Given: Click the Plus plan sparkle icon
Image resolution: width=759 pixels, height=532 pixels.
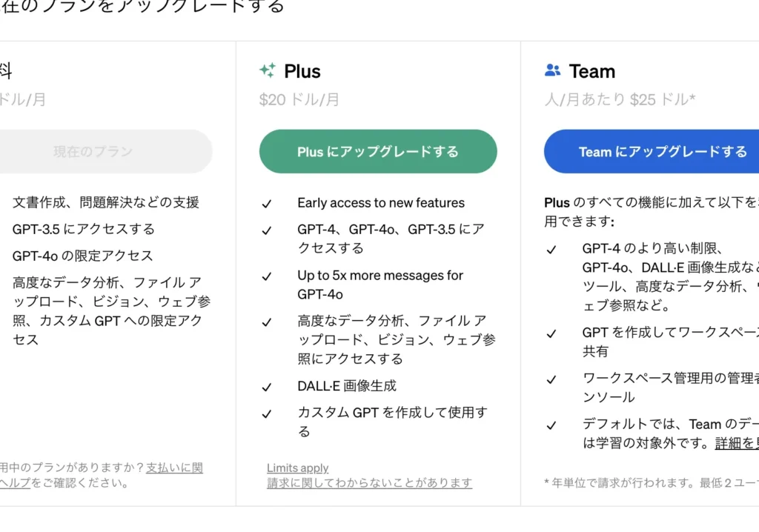Looking at the screenshot, I should (x=268, y=71).
